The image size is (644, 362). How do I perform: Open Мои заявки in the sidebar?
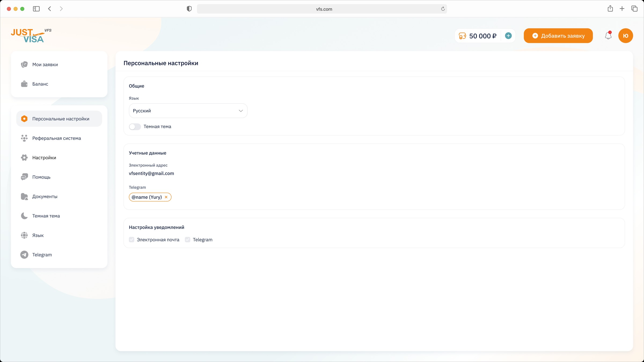coord(59,64)
